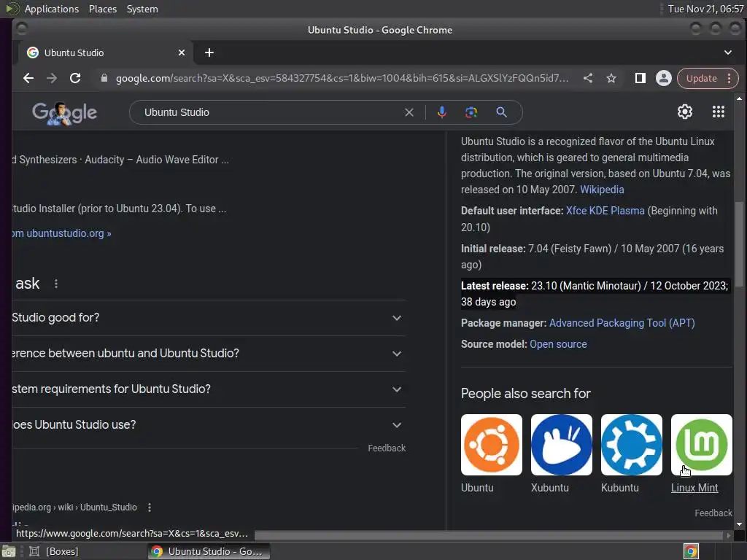Viewport: 747px width, 560px height.
Task: Click Feedback under people also ask
Action: pos(387,448)
